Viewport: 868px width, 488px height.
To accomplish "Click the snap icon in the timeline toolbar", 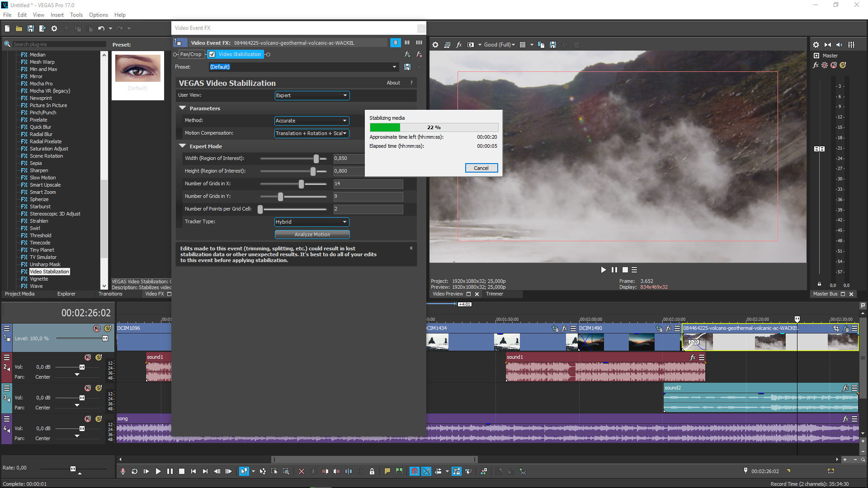I will [414, 471].
